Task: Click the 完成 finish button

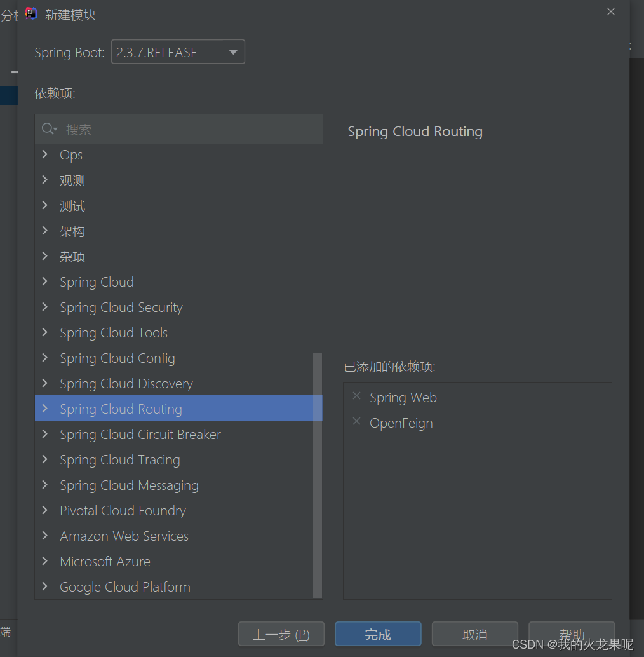Action: click(x=378, y=634)
